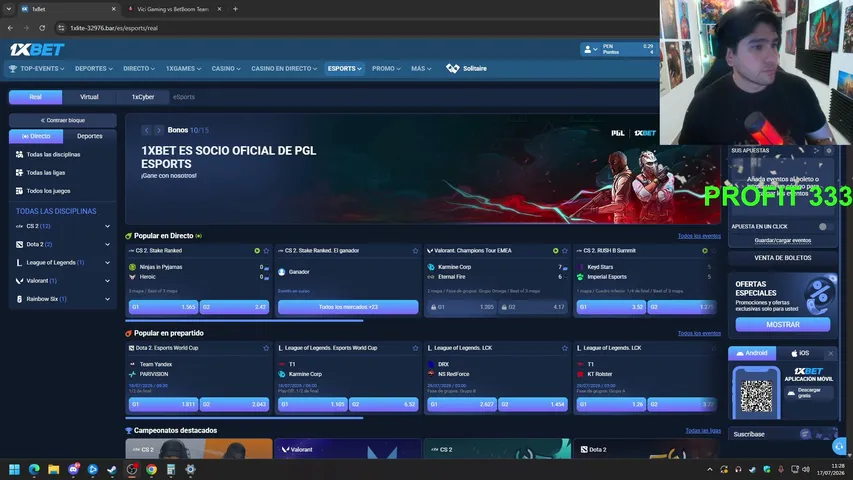Image resolution: width=853 pixels, height=480 pixels.
Task: Open Google Chrome from the taskbar
Action: 151,469
